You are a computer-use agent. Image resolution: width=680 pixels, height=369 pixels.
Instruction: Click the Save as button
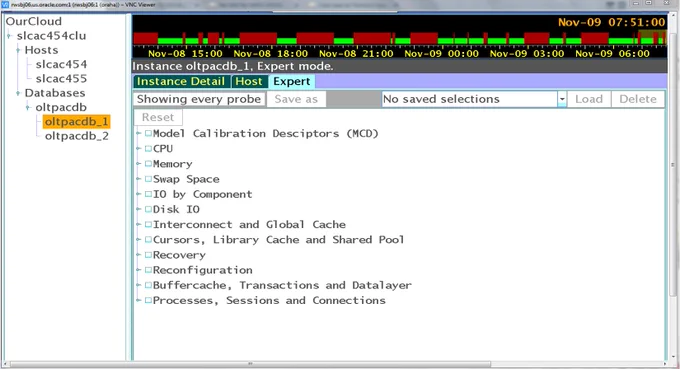click(296, 99)
